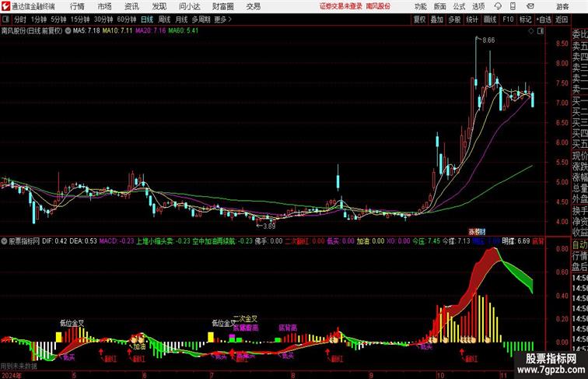This screenshot has height=379, width=588.
Task: Open the 市场 menu
Action: (x=105, y=6)
